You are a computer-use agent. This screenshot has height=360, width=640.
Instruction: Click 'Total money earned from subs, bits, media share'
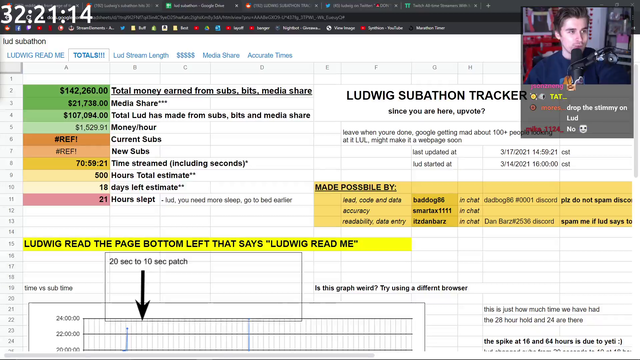211,91
